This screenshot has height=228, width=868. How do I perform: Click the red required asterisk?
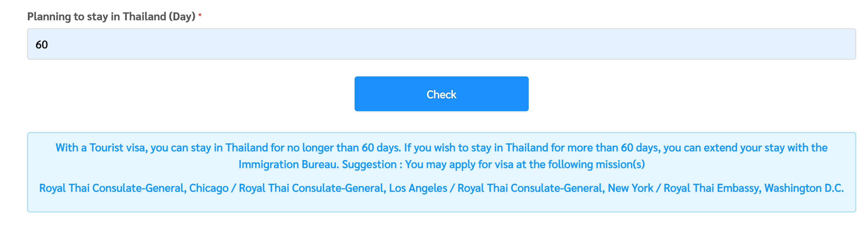pyautogui.click(x=200, y=15)
